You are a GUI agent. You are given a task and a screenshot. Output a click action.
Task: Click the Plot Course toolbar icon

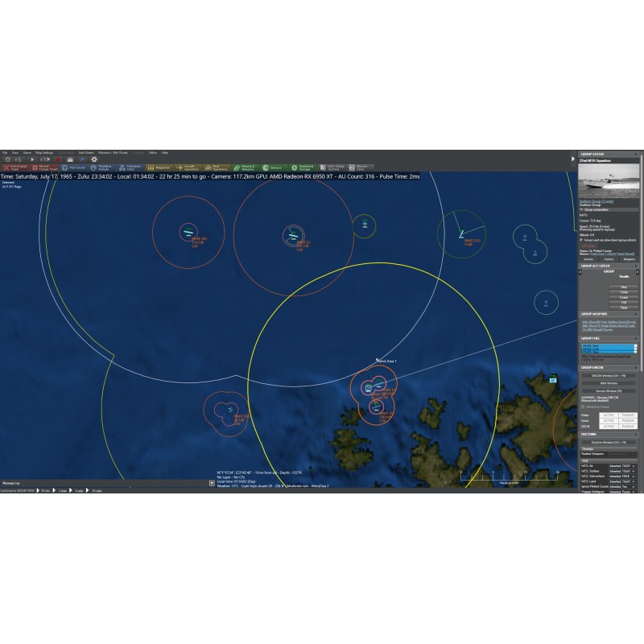(x=75, y=167)
